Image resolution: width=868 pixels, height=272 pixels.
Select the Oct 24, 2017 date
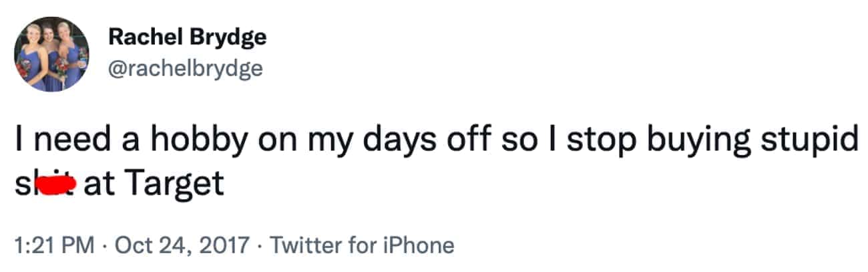tap(180, 245)
